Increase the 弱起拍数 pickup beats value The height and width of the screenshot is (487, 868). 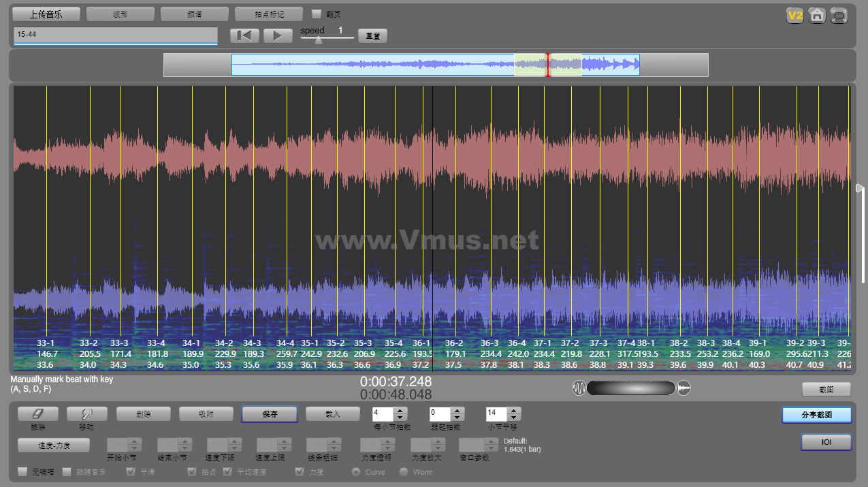pos(457,410)
